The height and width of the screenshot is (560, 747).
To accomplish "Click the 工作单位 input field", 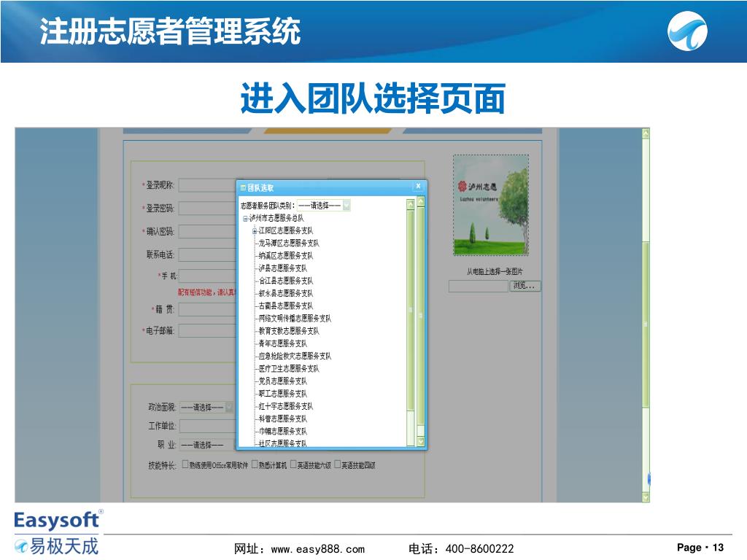I will [x=208, y=426].
